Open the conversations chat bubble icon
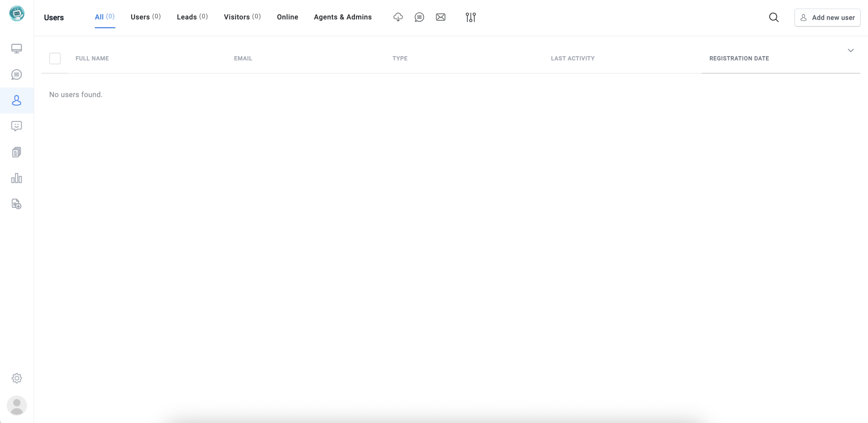This screenshot has width=868, height=423. coord(17,75)
